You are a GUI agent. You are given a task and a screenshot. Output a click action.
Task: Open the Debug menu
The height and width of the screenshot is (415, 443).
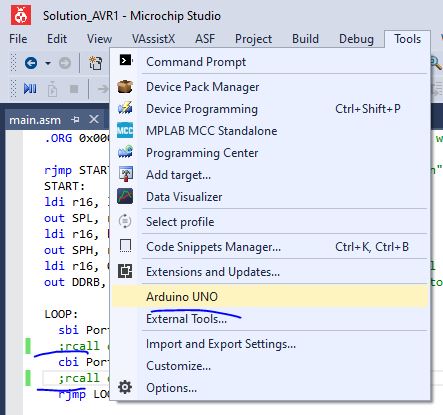click(356, 39)
